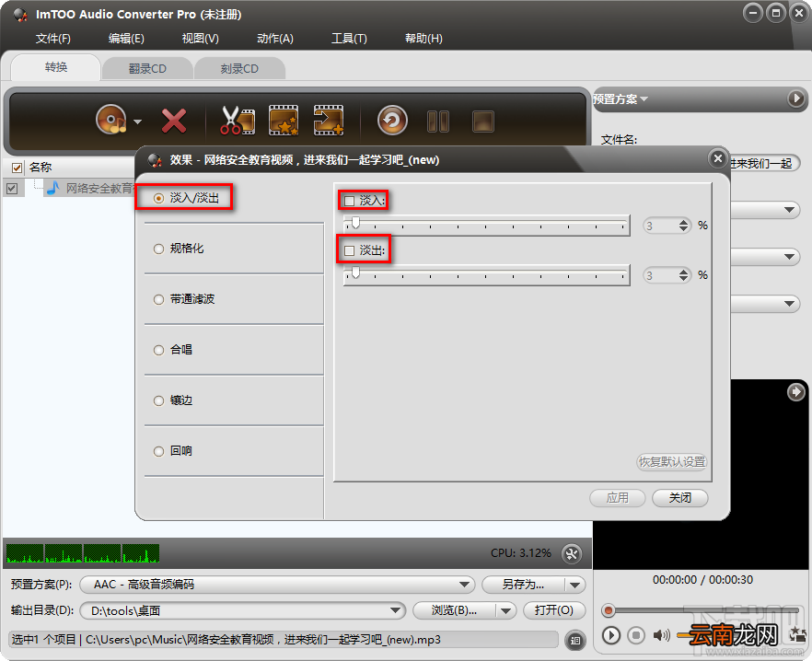Expand the preset panel arrow button
Image resolution: width=812 pixels, height=661 pixels.
(796, 98)
